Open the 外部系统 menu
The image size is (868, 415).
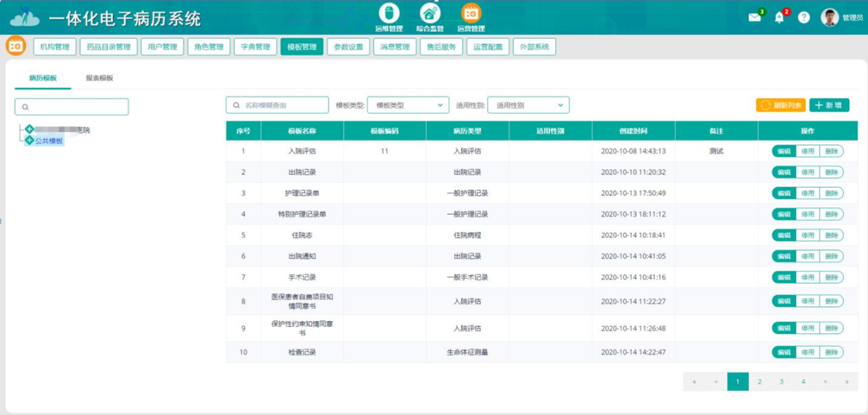click(x=534, y=47)
